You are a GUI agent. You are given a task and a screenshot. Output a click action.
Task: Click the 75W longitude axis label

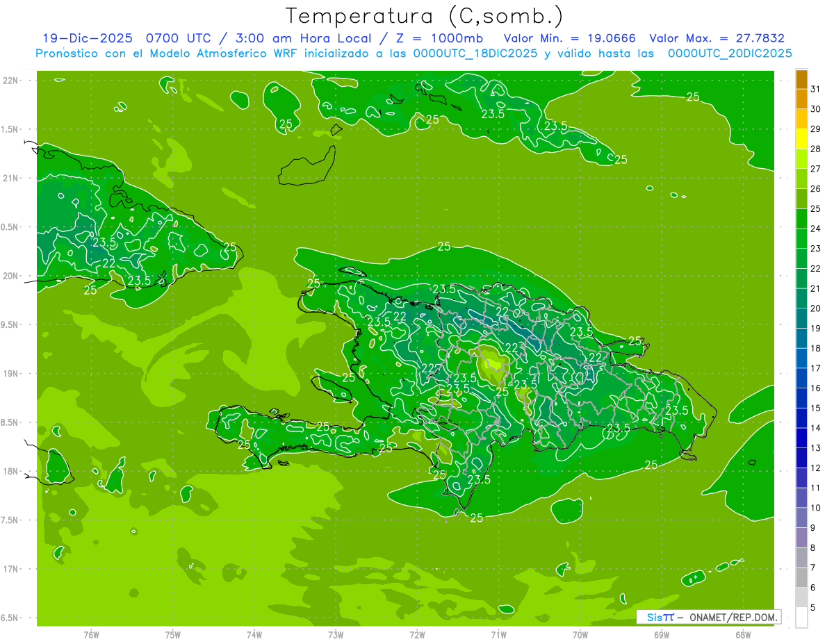point(173,634)
